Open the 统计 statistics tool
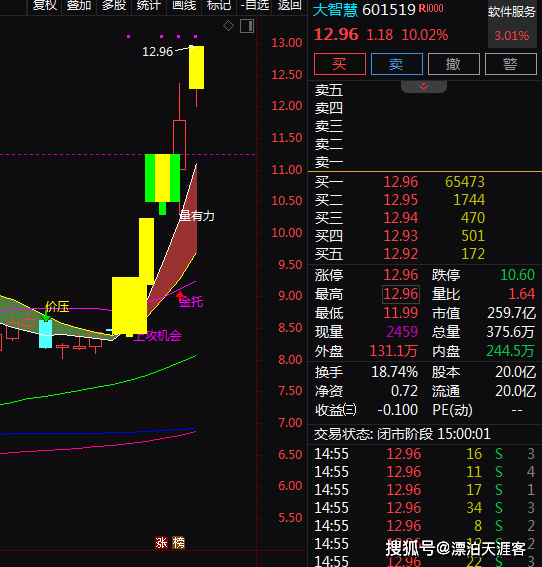Viewport: 542px width, 567px height. [149, 5]
